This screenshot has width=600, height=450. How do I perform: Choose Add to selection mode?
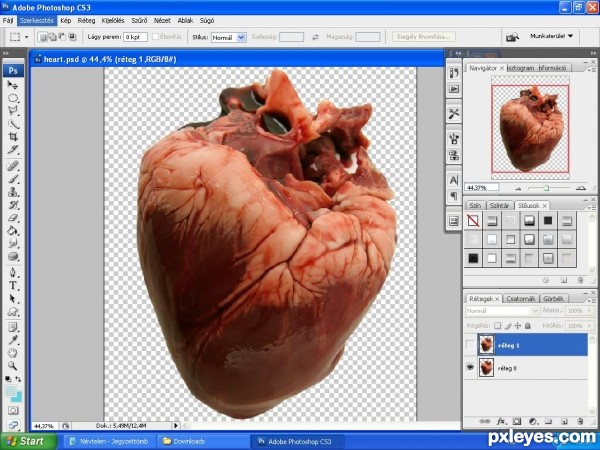(52, 37)
